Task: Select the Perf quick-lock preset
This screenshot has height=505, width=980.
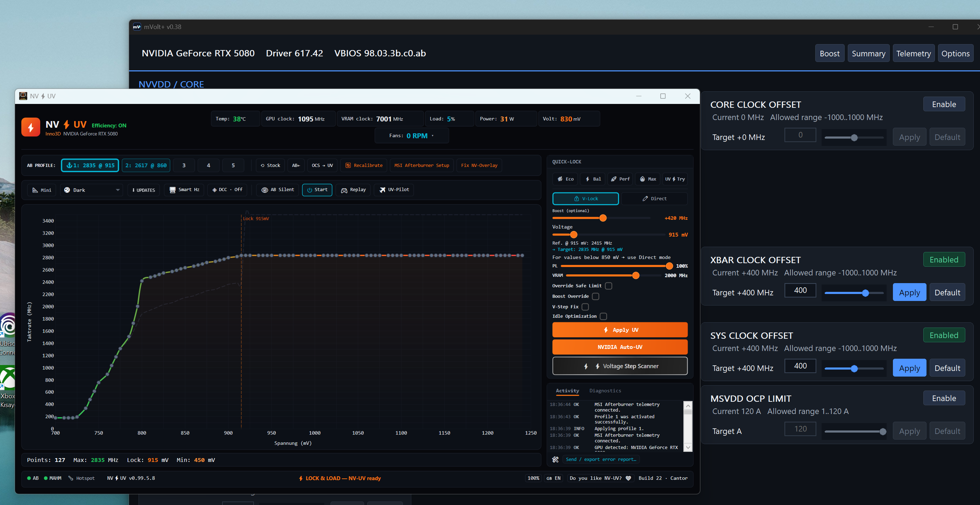Action: 620,179
